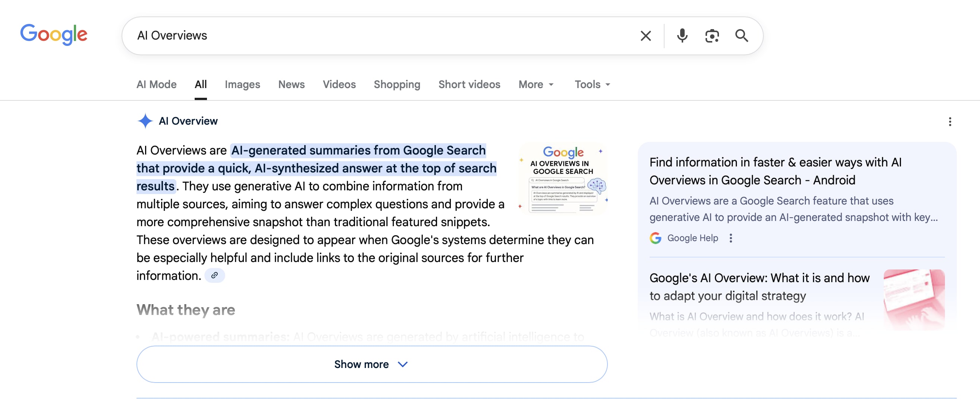980x415 pixels.
Task: Open 'Find information in faster & easier ways' link
Action: [x=775, y=171]
